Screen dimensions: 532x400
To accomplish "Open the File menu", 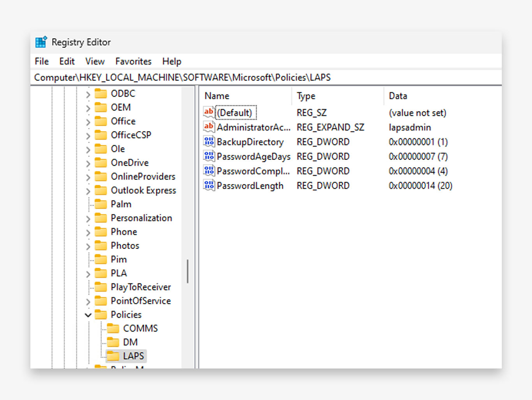I will coord(42,61).
